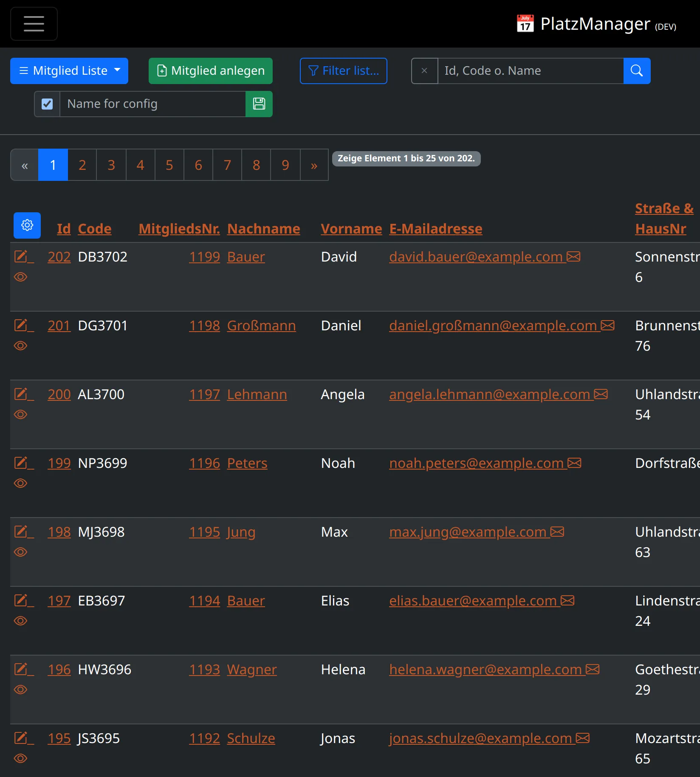700x777 pixels.
Task: Click code cell HW3696
Action: click(x=105, y=670)
